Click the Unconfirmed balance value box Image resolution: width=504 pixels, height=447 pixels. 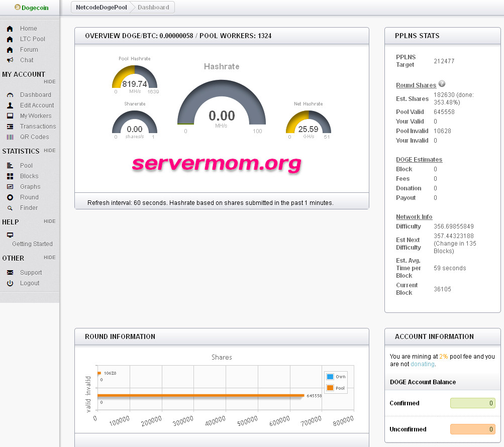473,429
